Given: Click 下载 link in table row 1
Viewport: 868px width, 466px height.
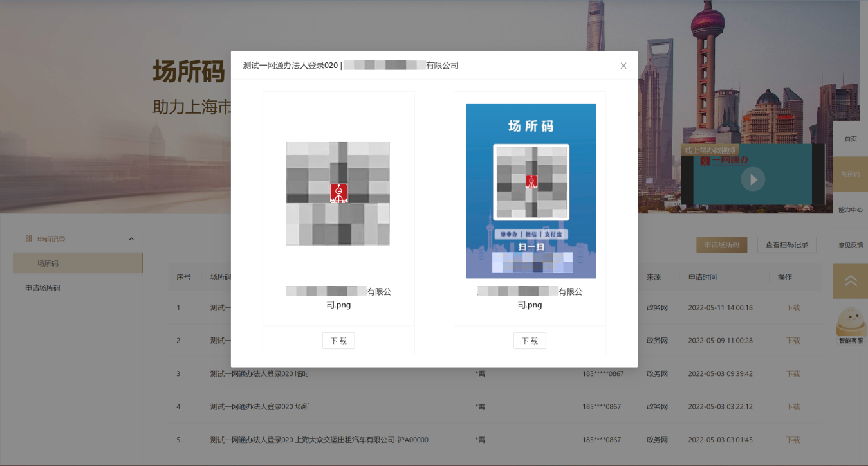Looking at the screenshot, I should tap(793, 308).
